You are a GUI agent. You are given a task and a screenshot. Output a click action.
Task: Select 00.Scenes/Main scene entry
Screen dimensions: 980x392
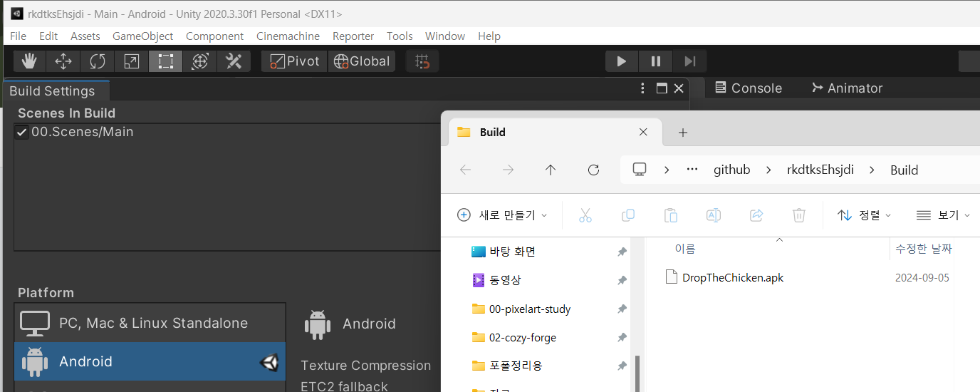click(83, 132)
